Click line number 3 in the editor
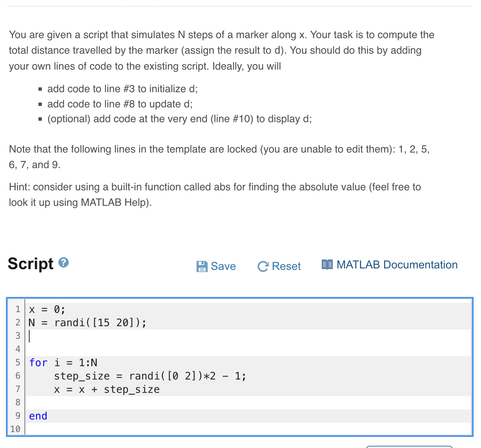Viewport: 481px width, 448px height. tap(17, 336)
